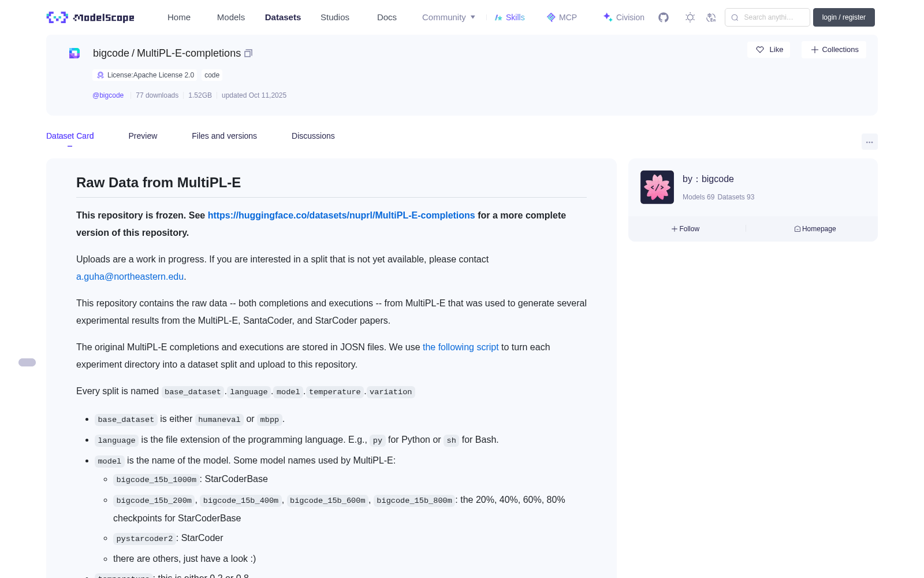
Task: Click the 'bigcode_15b_1000m' code snippet
Action: coord(157,480)
